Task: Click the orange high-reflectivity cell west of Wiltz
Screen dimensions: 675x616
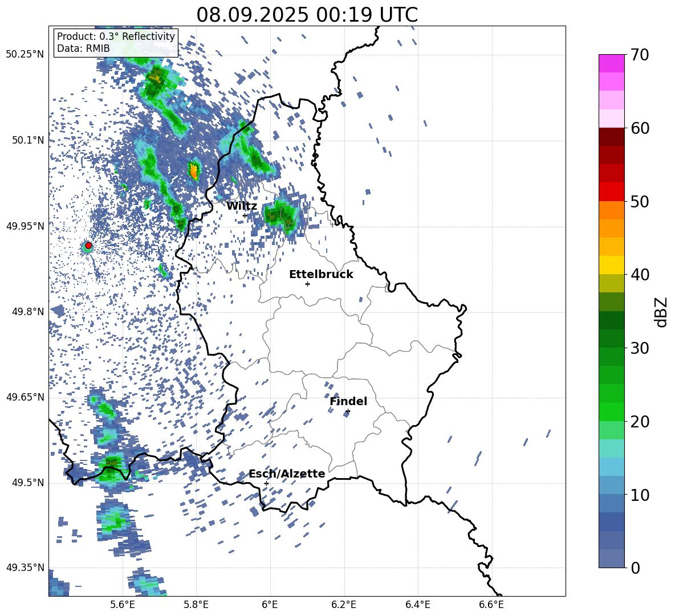Action: pos(194,171)
